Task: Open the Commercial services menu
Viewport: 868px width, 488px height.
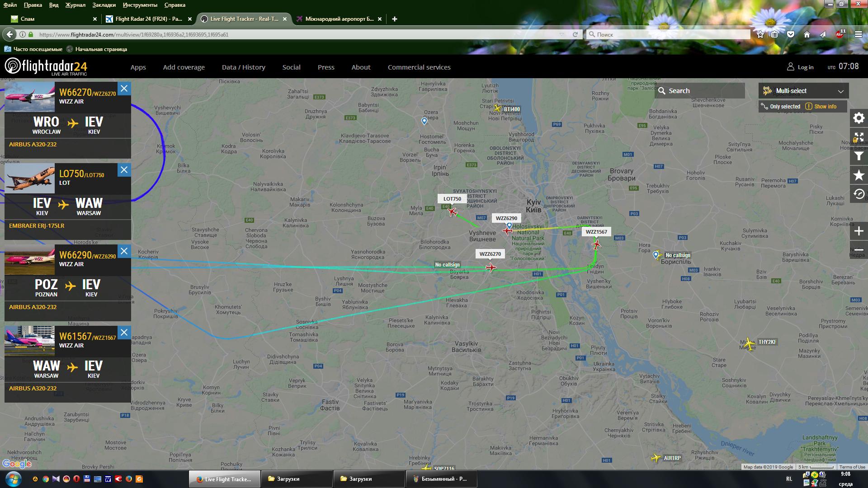Action: pos(419,67)
